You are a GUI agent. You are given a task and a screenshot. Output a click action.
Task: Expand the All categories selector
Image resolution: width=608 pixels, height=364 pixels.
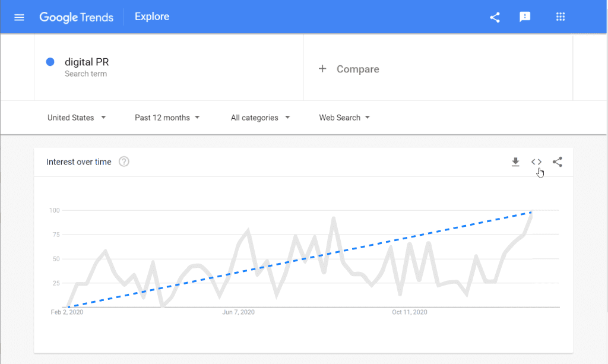coord(260,118)
